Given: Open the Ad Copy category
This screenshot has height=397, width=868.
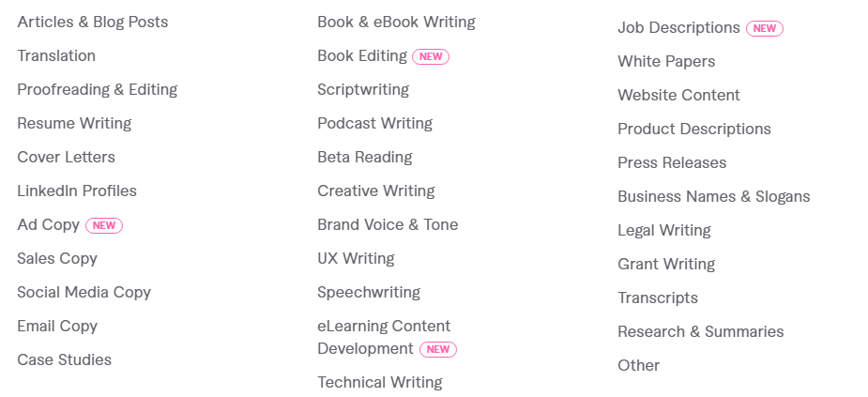Looking at the screenshot, I should (48, 225).
